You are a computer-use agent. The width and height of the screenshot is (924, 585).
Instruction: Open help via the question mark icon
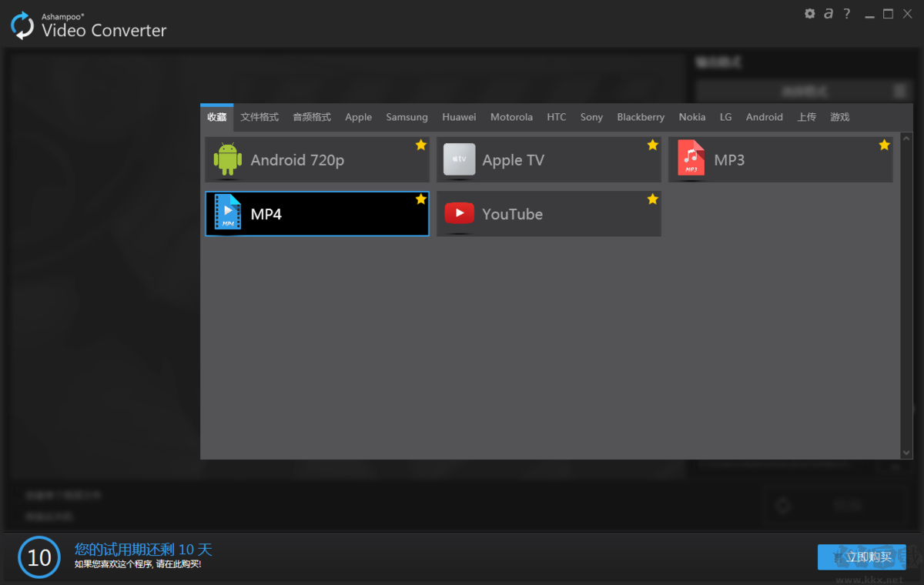pyautogui.click(x=847, y=14)
